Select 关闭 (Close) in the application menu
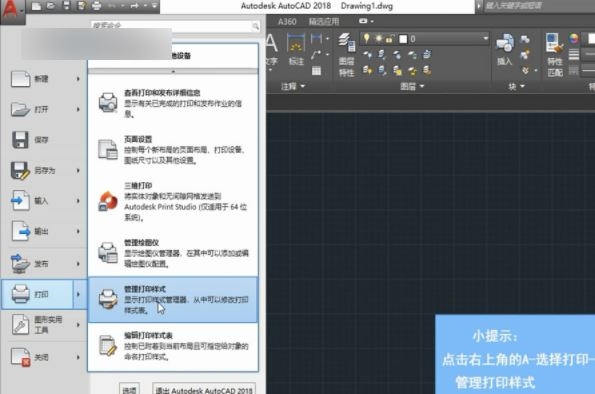Screen dimensions: 595x394 (43, 357)
